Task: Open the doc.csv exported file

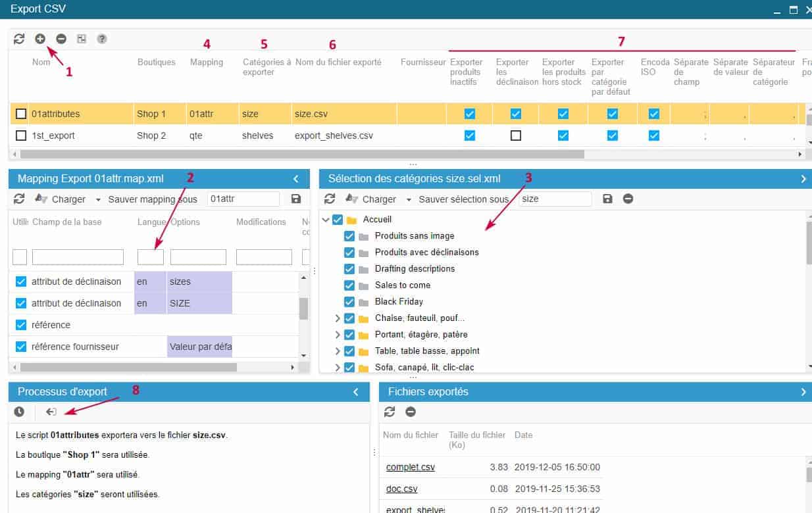Action: coord(401,489)
